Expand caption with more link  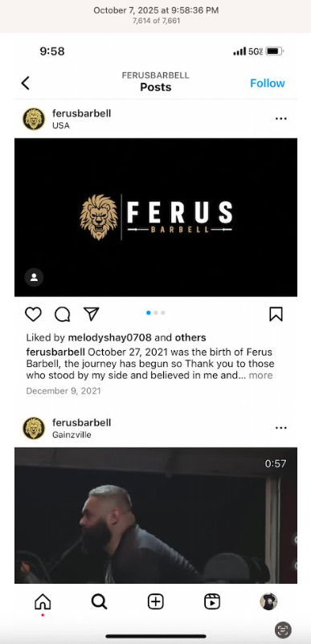[260, 375]
